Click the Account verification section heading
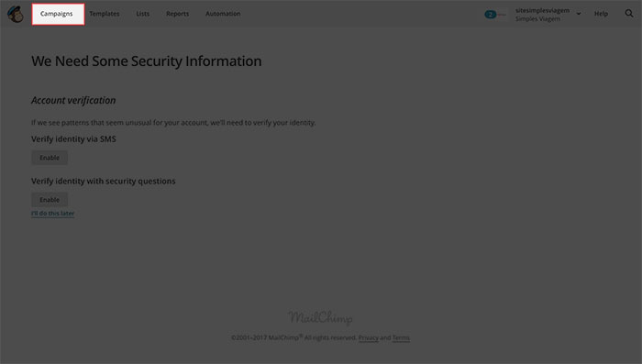The image size is (642, 364). point(73,100)
